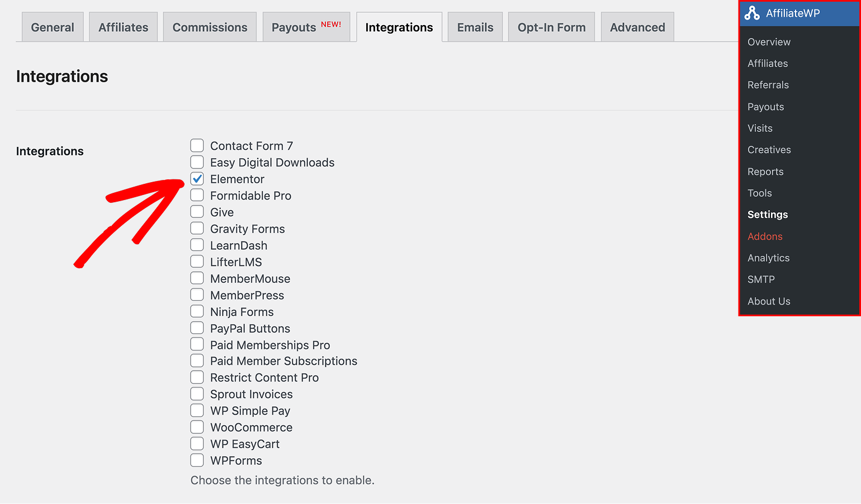Click the 'Choose the integrations to enable.' description

pyautogui.click(x=282, y=481)
